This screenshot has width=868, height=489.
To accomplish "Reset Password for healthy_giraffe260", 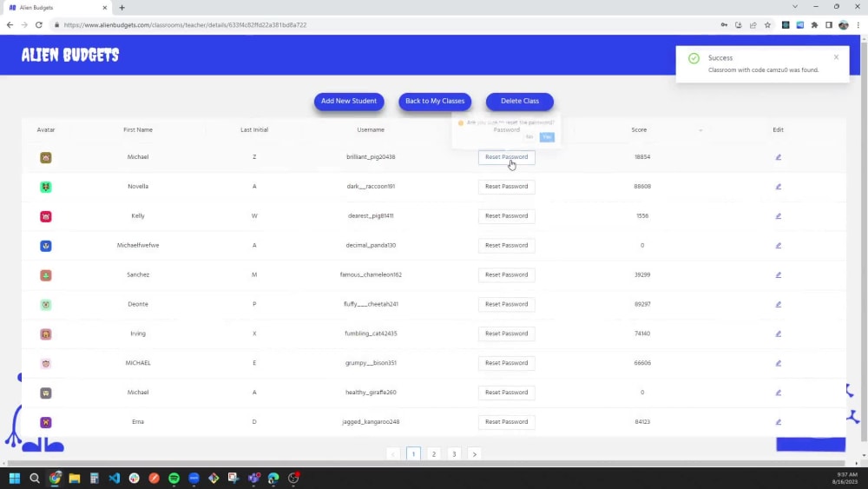I will pos(507,393).
